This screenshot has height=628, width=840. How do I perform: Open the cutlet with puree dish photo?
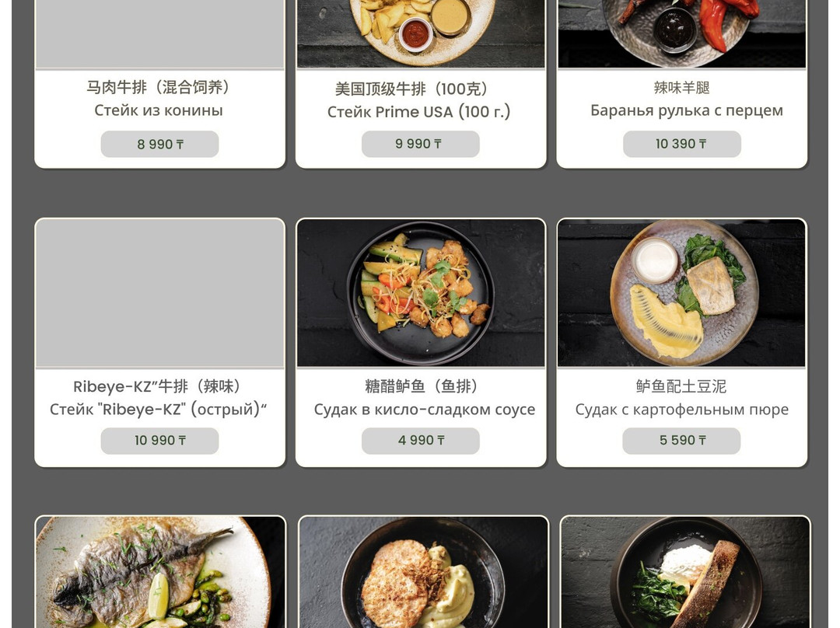[423, 572]
